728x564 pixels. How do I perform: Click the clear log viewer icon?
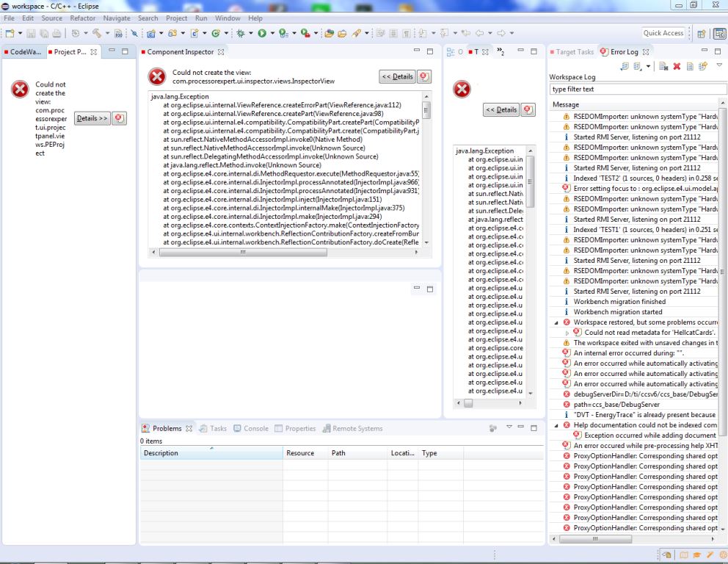[x=663, y=67]
